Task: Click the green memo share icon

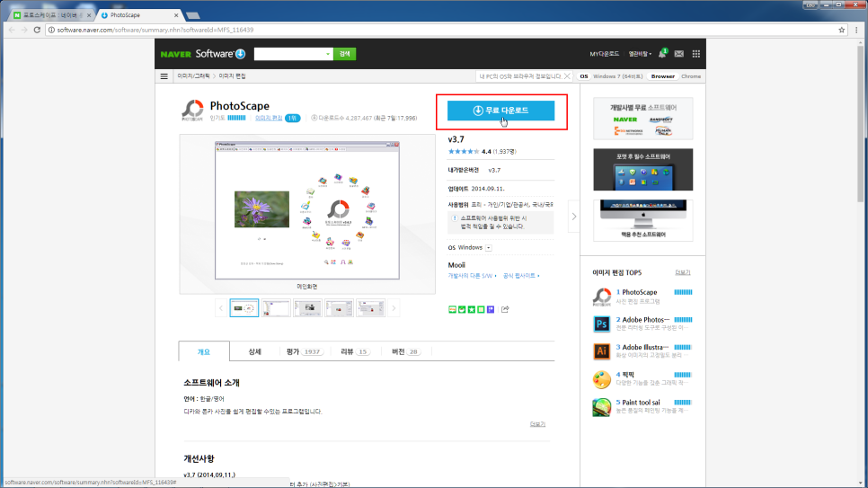Action: pos(481,309)
